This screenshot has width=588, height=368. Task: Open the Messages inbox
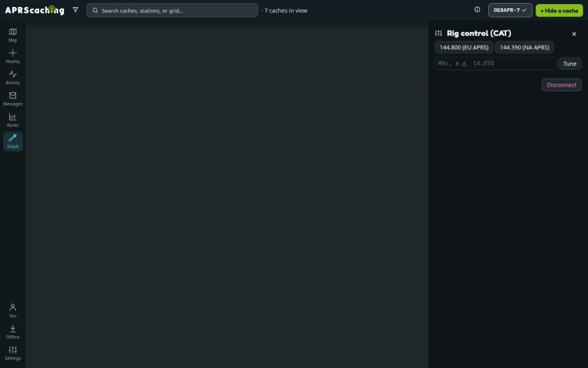pos(13,98)
